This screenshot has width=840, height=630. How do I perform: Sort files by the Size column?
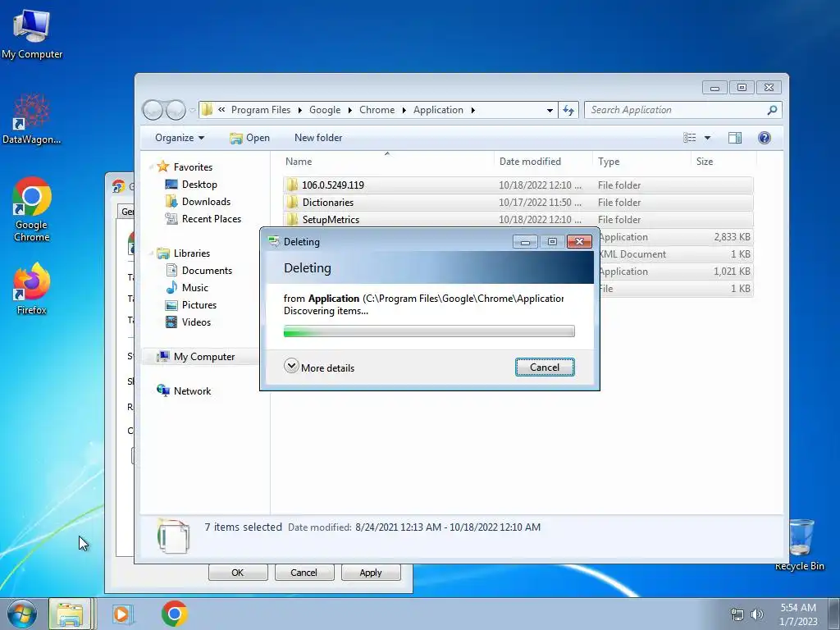point(724,162)
